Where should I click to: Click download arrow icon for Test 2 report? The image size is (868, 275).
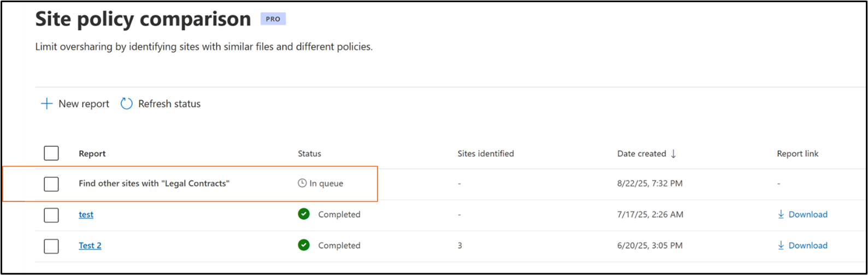click(x=781, y=246)
